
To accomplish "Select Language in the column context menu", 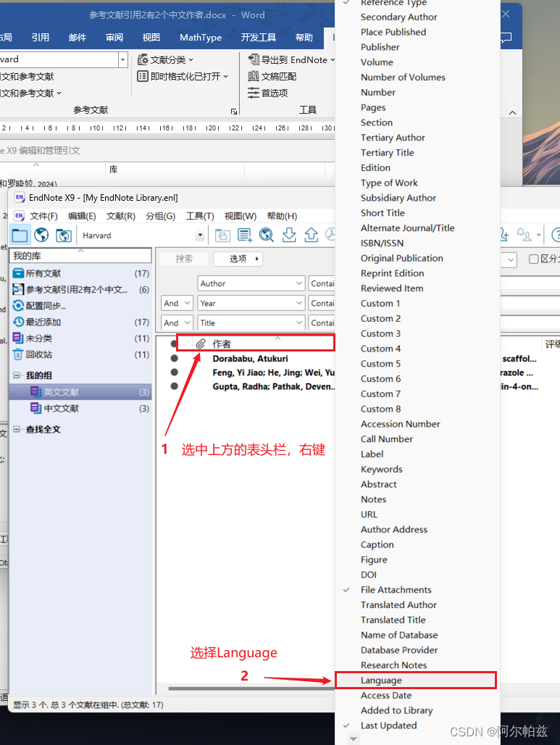I will click(x=416, y=681).
